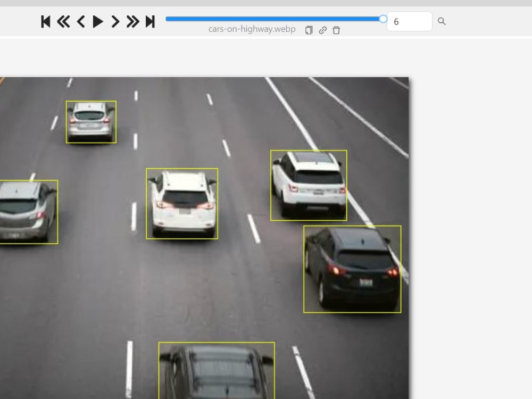Copy the cars-on-highway.webp filename

coord(309,30)
